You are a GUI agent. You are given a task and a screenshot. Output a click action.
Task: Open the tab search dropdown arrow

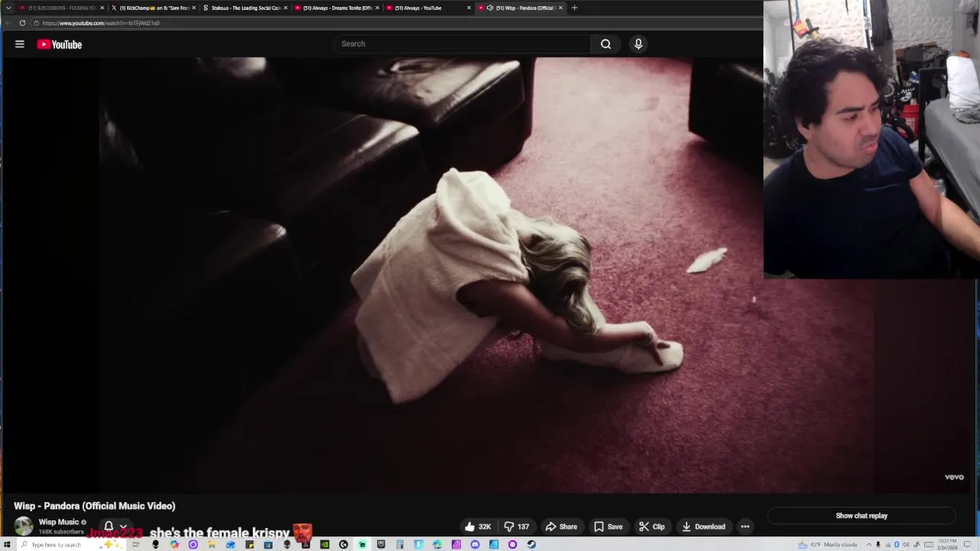tap(8, 8)
